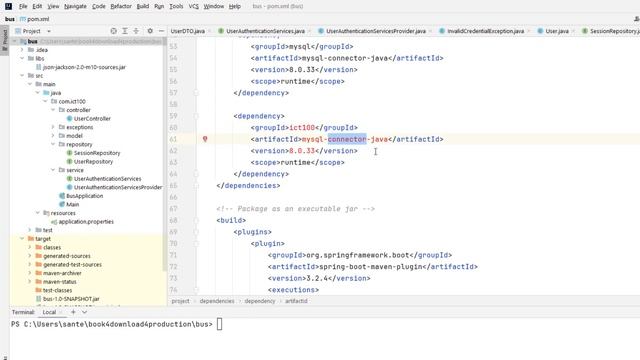Open the View menu
640x360 pixels.
coord(53,6)
